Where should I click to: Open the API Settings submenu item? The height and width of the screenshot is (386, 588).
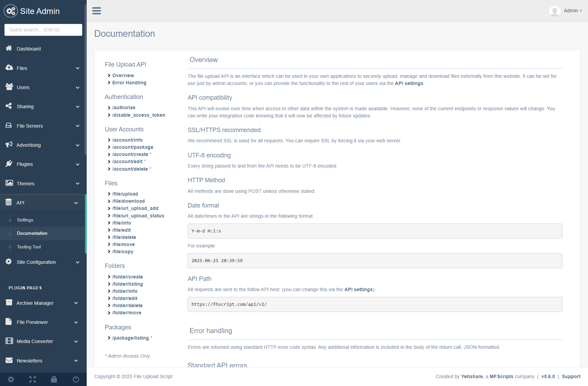pyautogui.click(x=25, y=220)
